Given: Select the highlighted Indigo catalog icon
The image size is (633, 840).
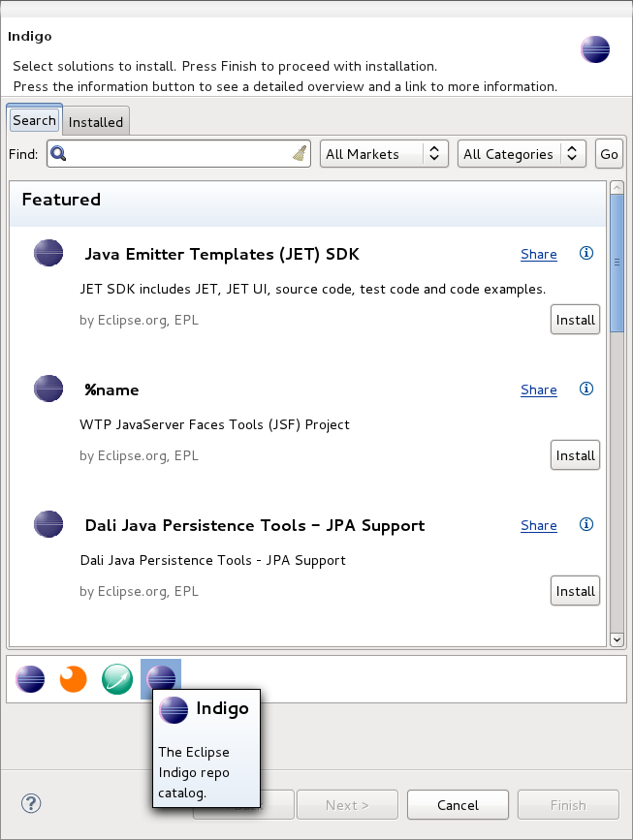Looking at the screenshot, I should pos(161,677).
